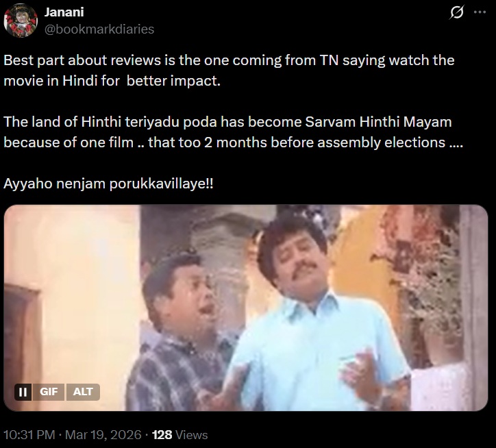Image resolution: width=496 pixels, height=448 pixels.
Task: Click the first paragraph about reviews from TN
Action: pos(229,71)
